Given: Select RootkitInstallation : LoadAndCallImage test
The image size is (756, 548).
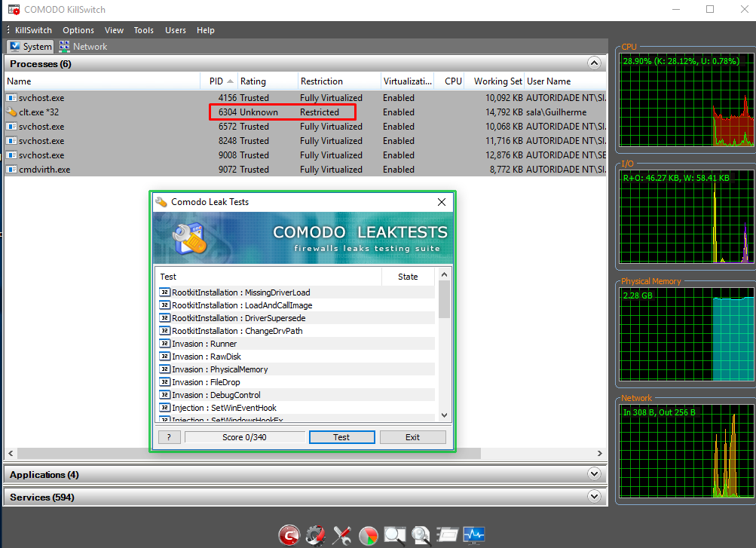Looking at the screenshot, I should point(242,305).
